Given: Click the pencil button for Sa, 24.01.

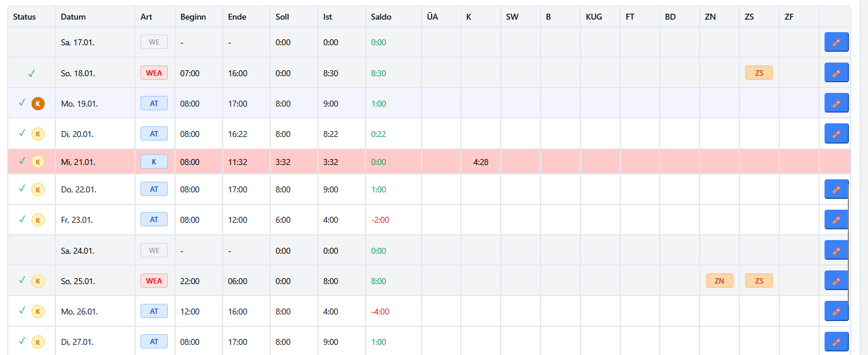Looking at the screenshot, I should pyautogui.click(x=836, y=250).
